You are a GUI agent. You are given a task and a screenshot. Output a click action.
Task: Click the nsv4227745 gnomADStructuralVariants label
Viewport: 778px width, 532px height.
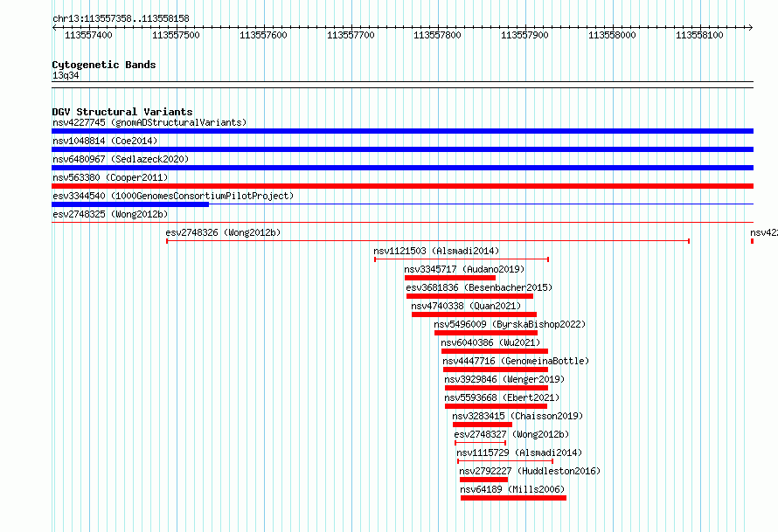click(x=149, y=122)
